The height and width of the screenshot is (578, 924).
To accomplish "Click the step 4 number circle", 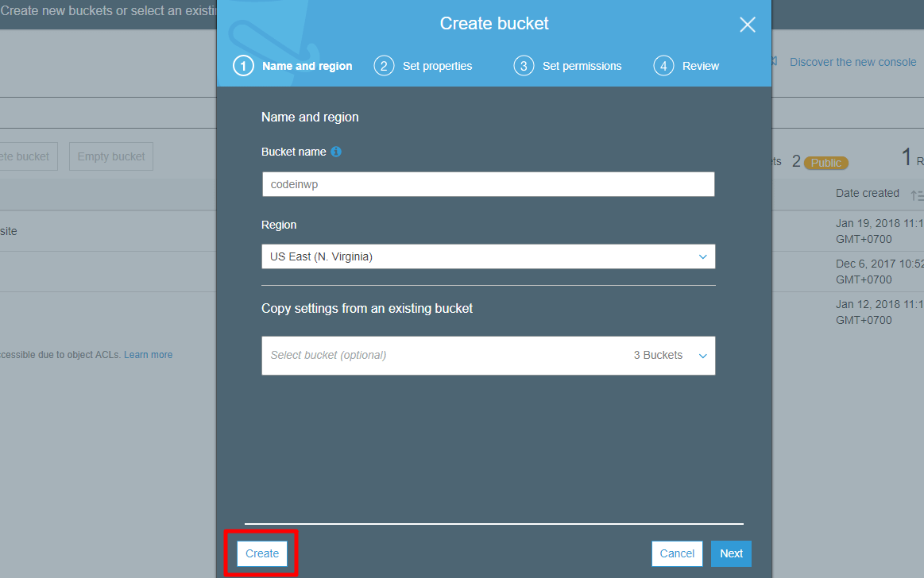I will [663, 66].
